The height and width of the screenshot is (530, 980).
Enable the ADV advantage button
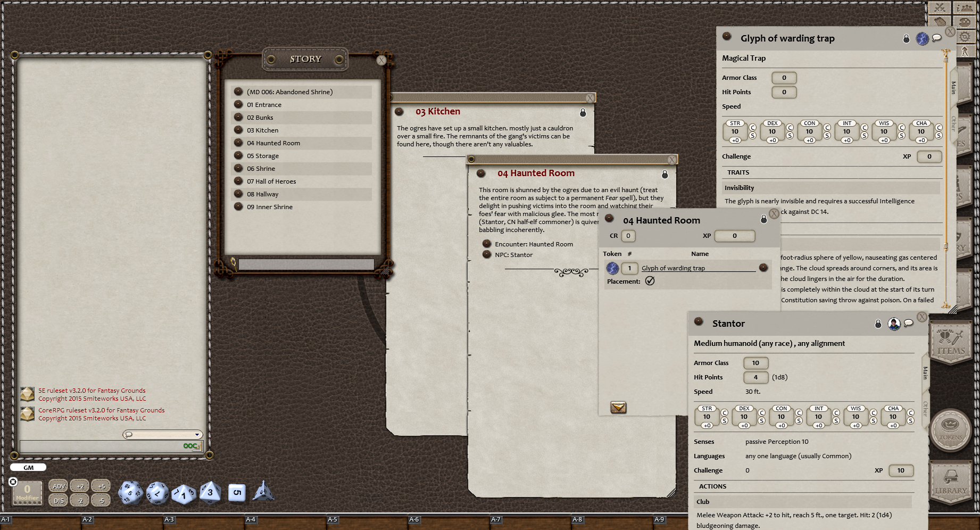point(57,486)
